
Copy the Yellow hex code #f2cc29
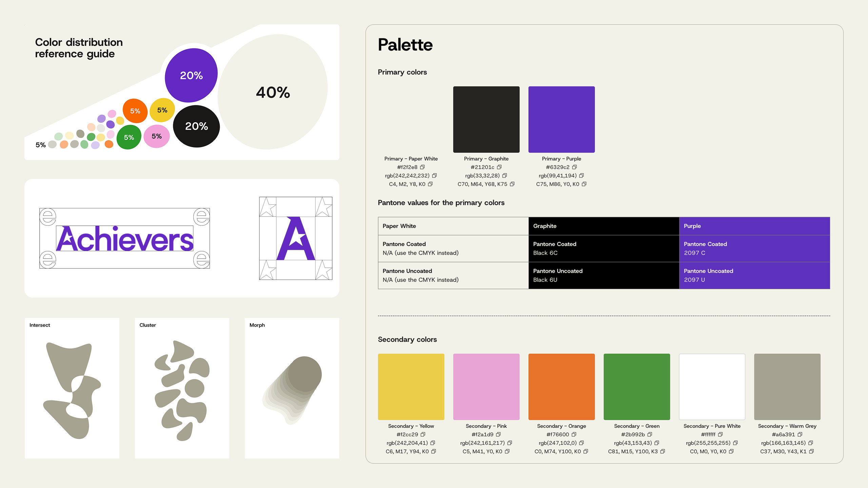(423, 434)
